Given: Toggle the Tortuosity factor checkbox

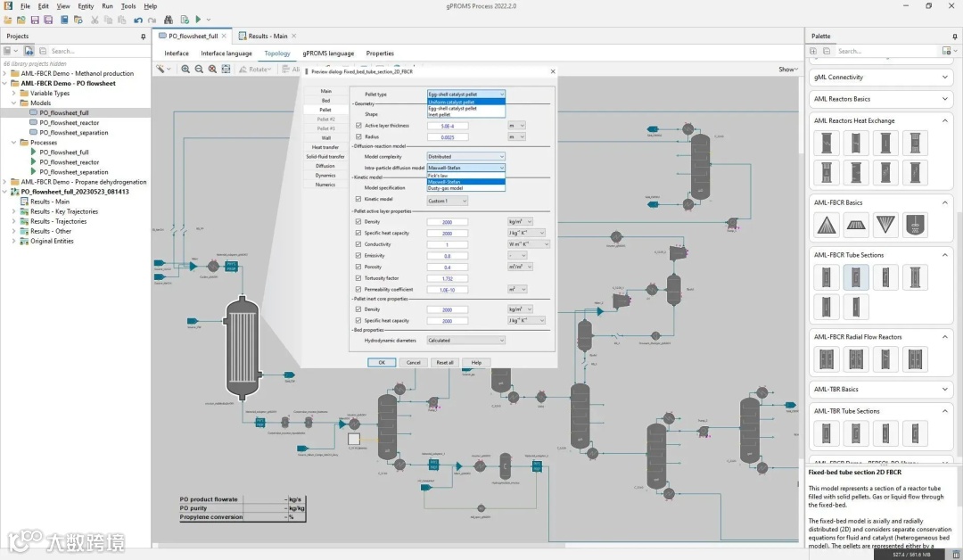Looking at the screenshot, I should [x=358, y=278].
